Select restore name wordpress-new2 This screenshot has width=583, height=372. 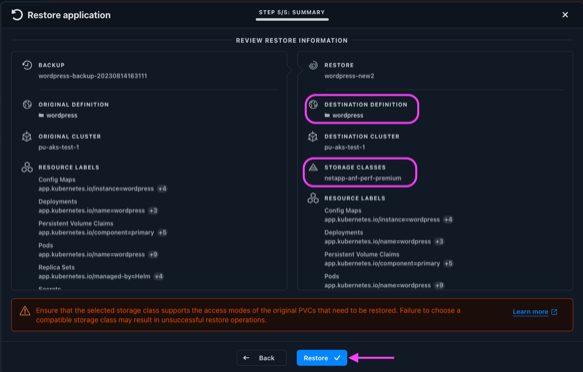tap(349, 76)
